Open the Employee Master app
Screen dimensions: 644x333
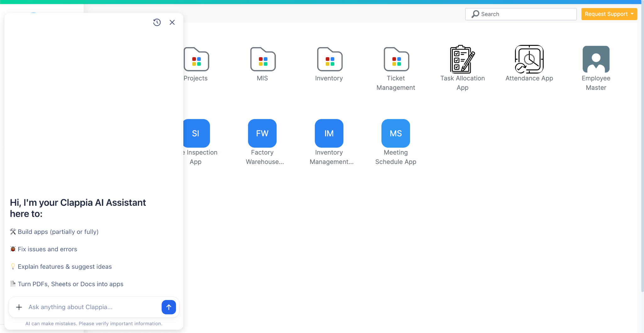pyautogui.click(x=596, y=59)
